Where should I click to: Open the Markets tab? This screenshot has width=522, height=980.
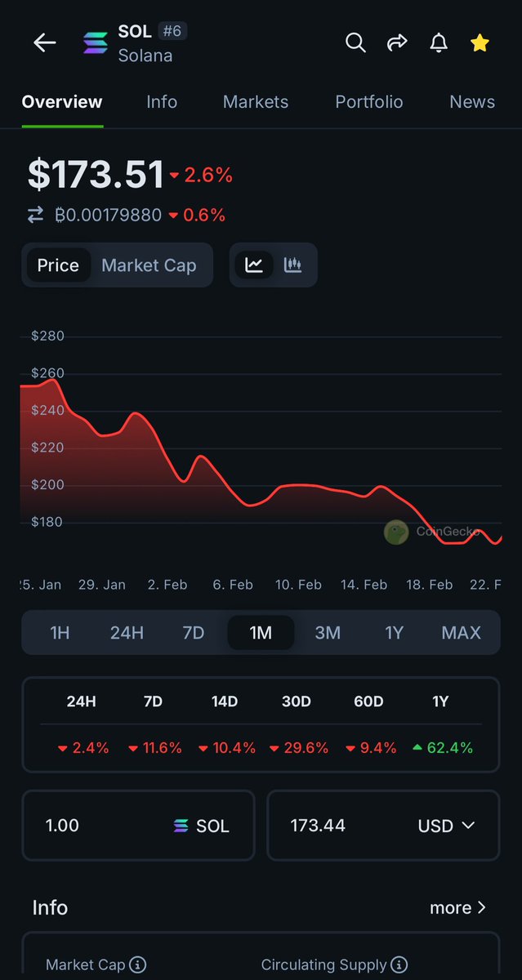256,102
